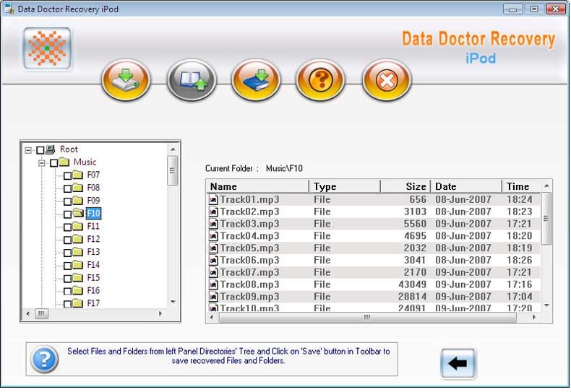Collapse the Root tree node
This screenshot has height=392, width=571.
pyautogui.click(x=28, y=150)
